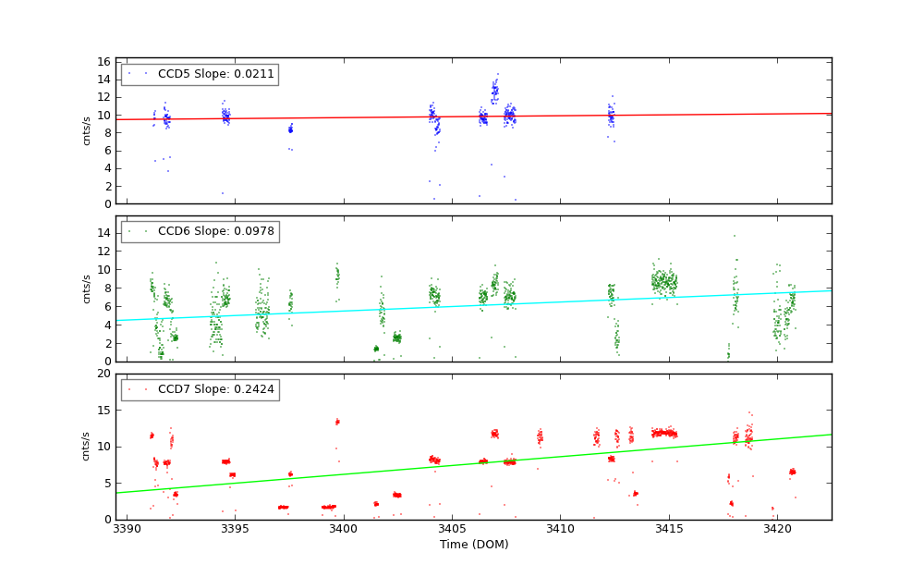The width and height of the screenshot is (924, 577).
Task: Select the Time (DOM) x-axis label
Action: tap(473, 545)
